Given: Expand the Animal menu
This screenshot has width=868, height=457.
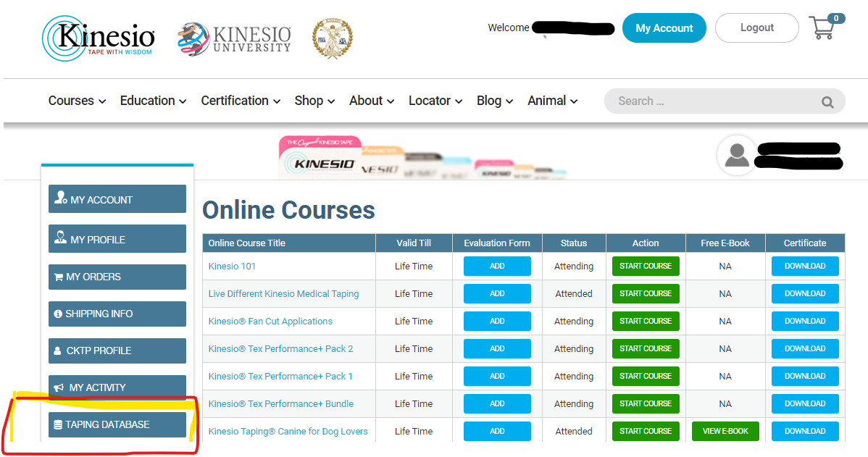Looking at the screenshot, I should pos(553,101).
